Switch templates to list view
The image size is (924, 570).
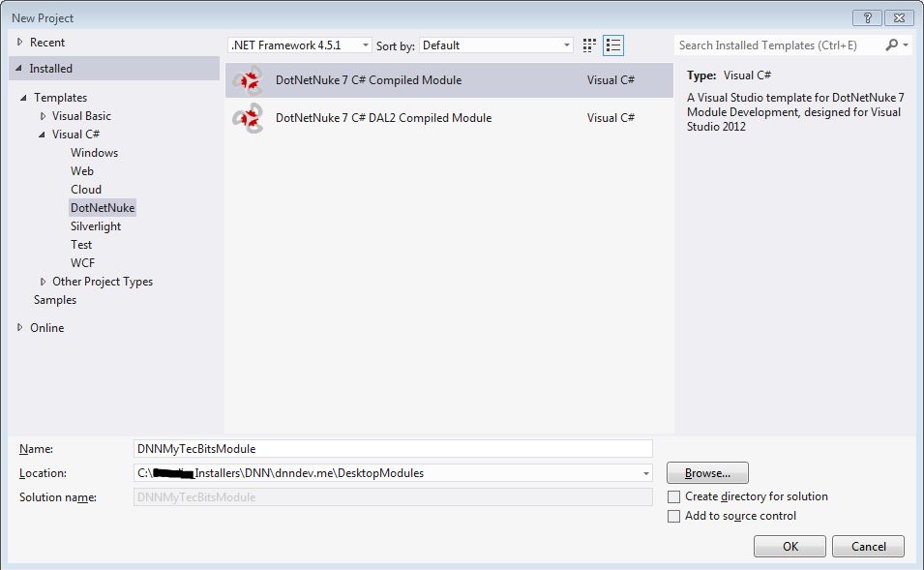coord(613,45)
